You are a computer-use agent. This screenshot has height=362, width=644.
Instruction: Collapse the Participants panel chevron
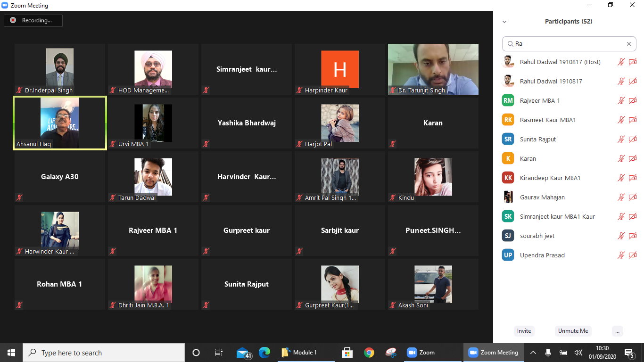click(504, 22)
